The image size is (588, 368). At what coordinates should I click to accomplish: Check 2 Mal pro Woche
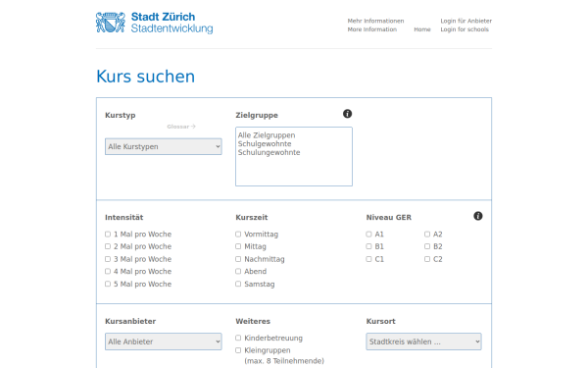(x=108, y=246)
